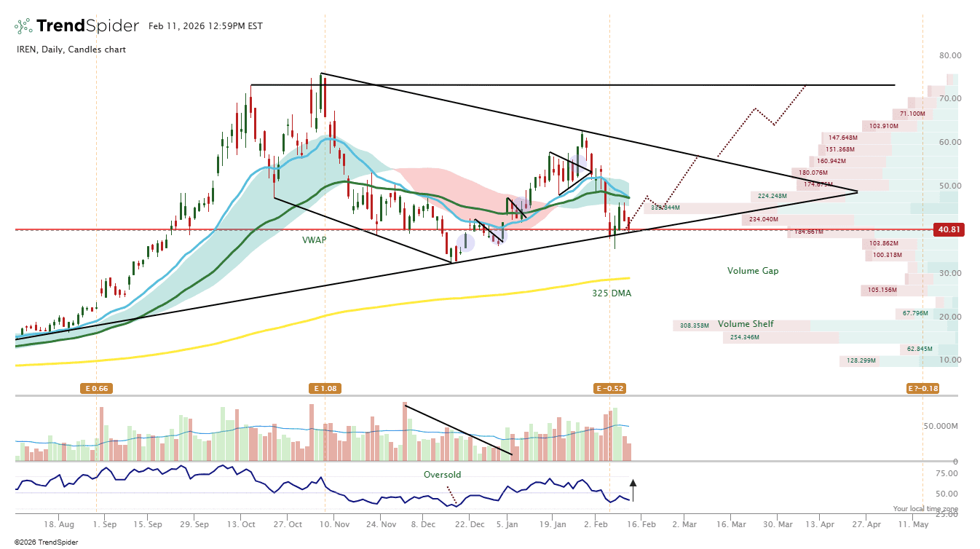Click the TrendSpider spider logo icon
The height and width of the screenshot is (549, 980).
click(x=23, y=26)
